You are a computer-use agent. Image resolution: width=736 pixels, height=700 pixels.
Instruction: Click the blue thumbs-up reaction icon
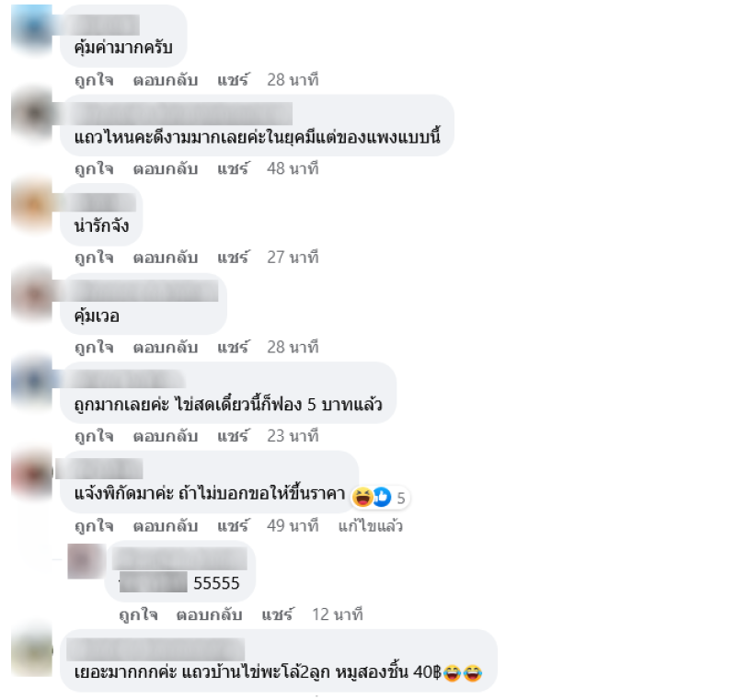(x=381, y=498)
